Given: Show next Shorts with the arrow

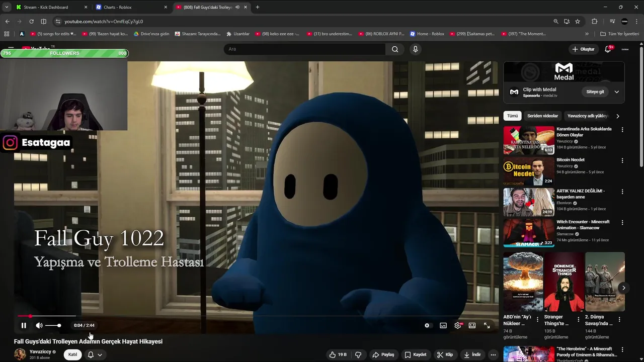Looking at the screenshot, I should tap(623, 288).
